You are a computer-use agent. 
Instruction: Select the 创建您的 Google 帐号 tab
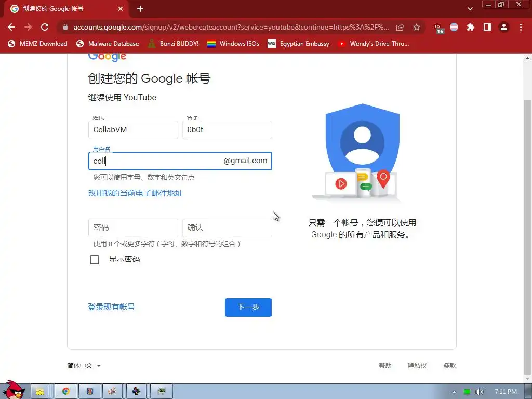click(x=66, y=9)
